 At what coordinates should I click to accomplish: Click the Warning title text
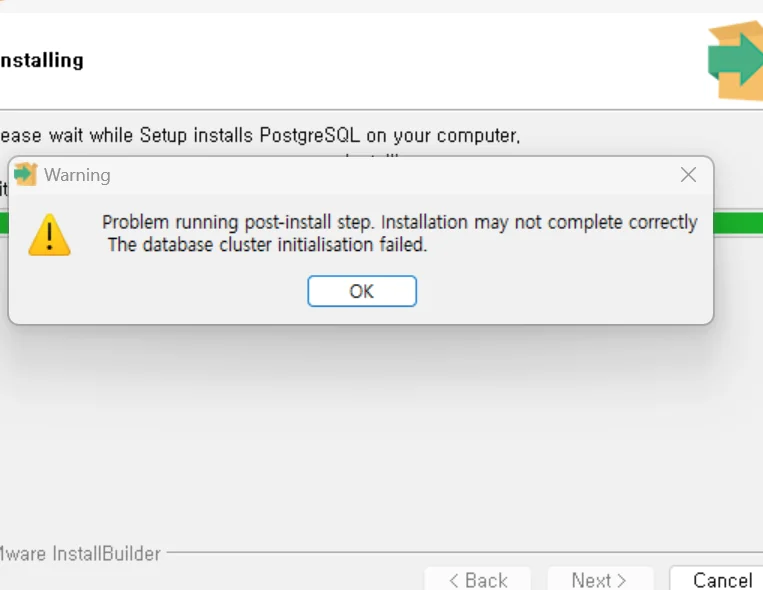(x=77, y=175)
